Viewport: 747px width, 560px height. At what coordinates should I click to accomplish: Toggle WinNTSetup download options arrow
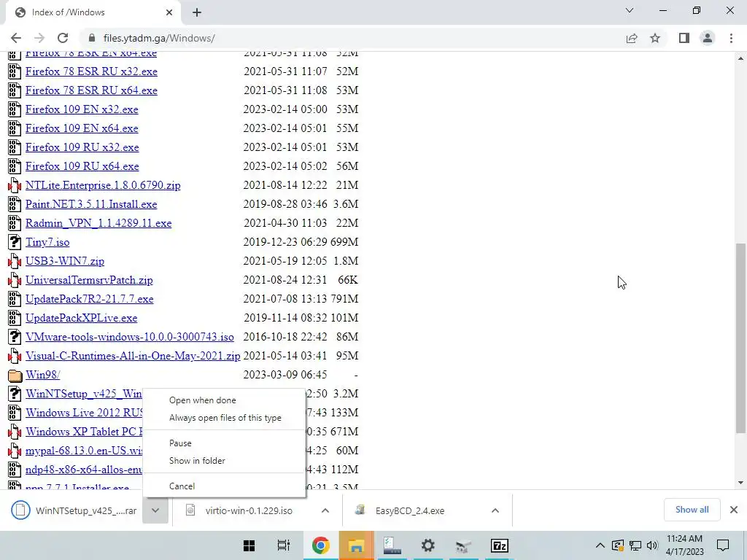(x=155, y=510)
